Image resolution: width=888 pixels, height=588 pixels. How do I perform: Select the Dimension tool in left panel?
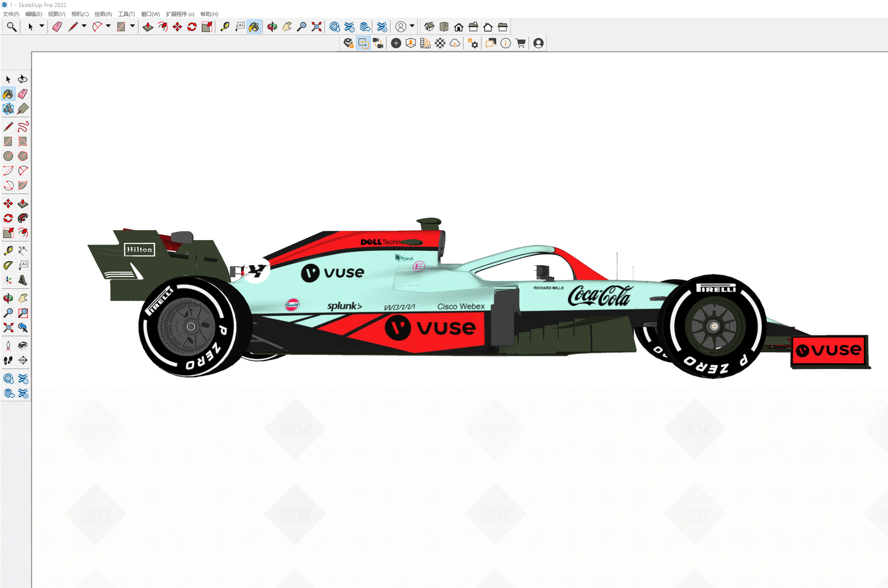[23, 251]
